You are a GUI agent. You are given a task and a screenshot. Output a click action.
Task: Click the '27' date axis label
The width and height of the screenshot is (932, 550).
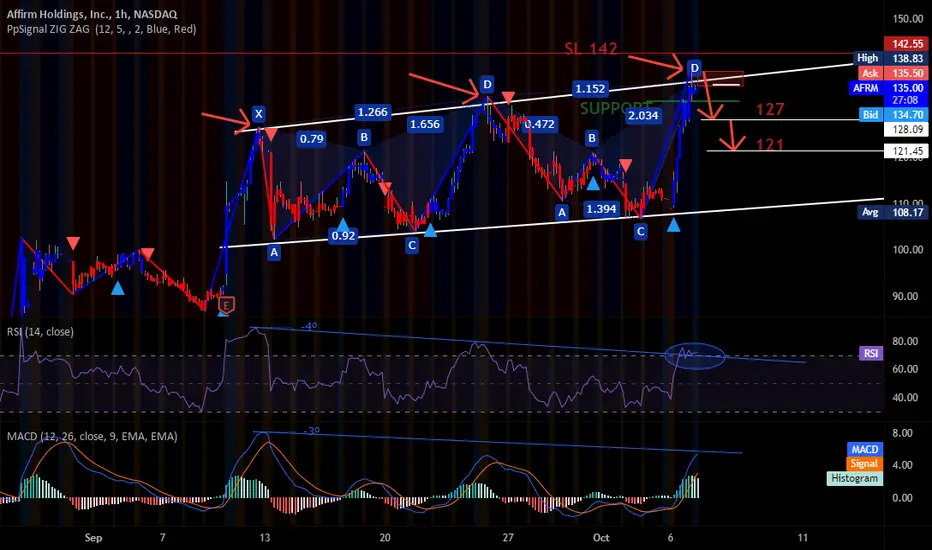coord(508,538)
